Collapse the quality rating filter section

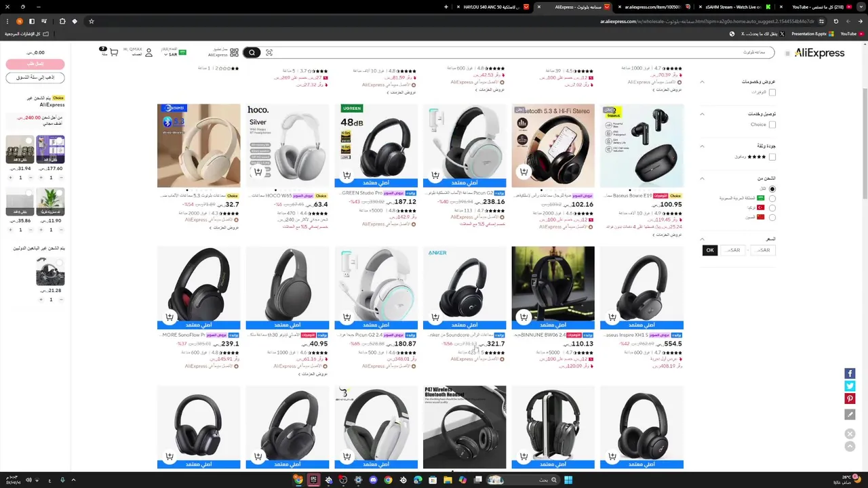click(702, 146)
